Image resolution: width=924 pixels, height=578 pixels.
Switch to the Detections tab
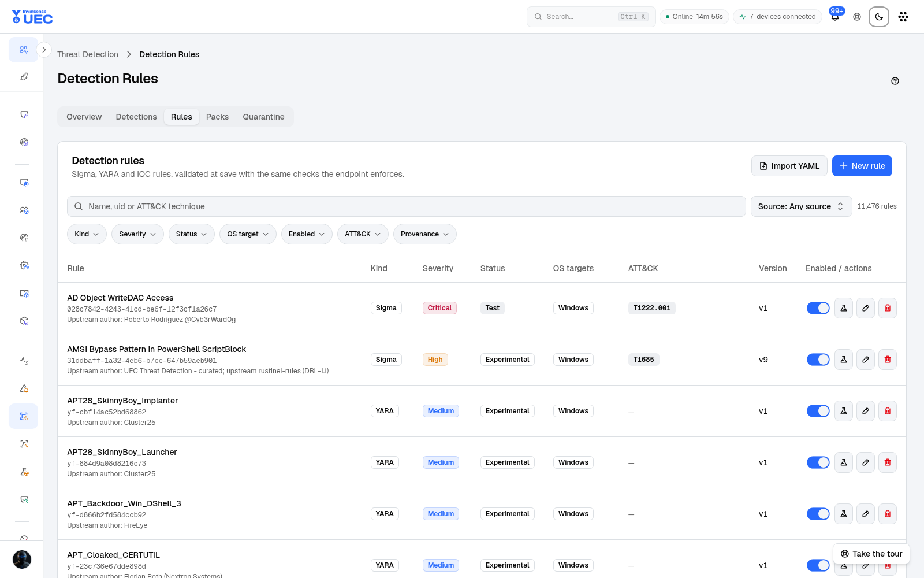click(136, 117)
